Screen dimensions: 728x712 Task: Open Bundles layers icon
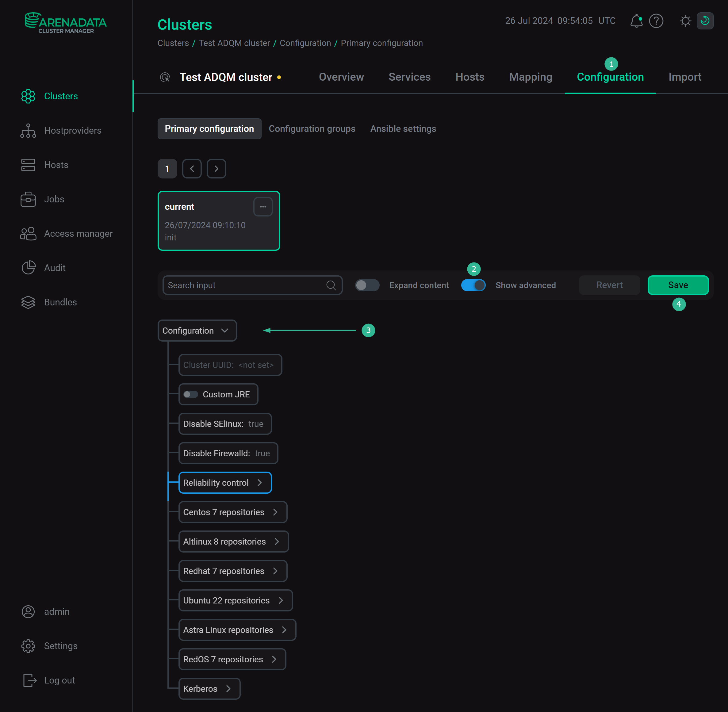(28, 302)
